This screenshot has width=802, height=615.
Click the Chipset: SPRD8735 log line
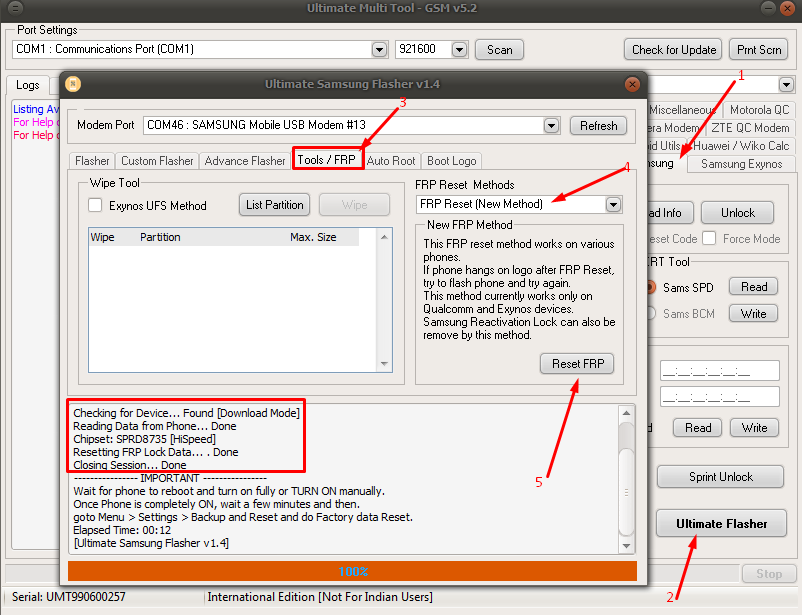coord(144,439)
